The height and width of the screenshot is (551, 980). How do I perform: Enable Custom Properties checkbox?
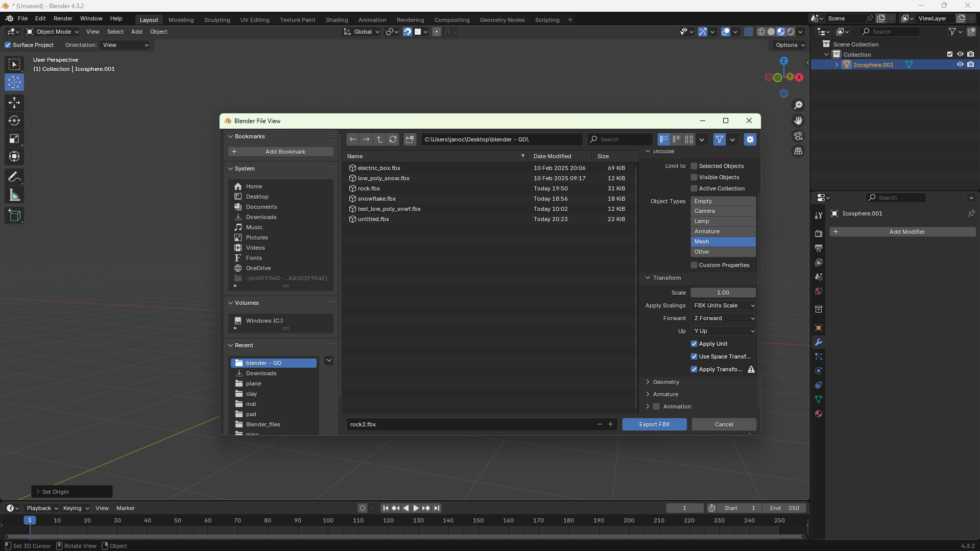click(x=694, y=265)
